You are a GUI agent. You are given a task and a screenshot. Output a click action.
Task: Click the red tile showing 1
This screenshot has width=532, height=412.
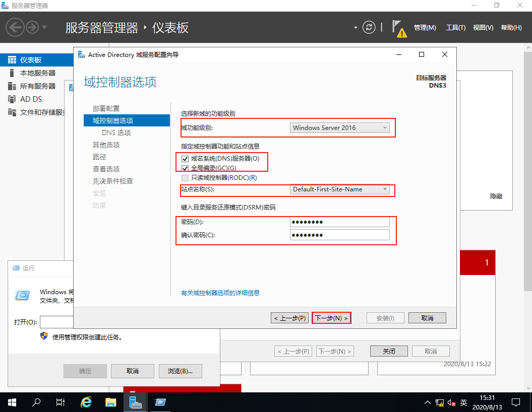[478, 262]
